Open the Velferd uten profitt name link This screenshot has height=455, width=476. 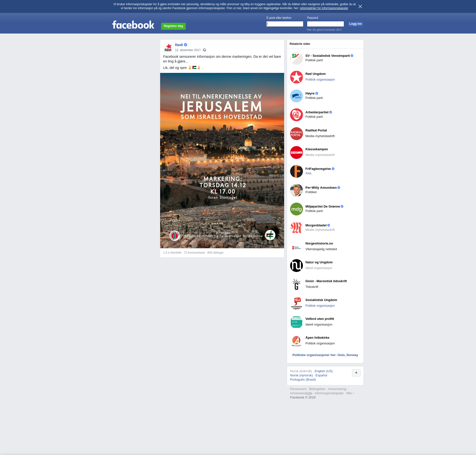(x=320, y=319)
